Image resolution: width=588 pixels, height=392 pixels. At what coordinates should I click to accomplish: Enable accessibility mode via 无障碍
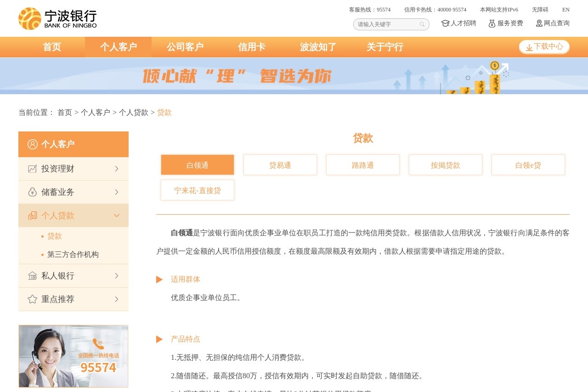(x=540, y=9)
